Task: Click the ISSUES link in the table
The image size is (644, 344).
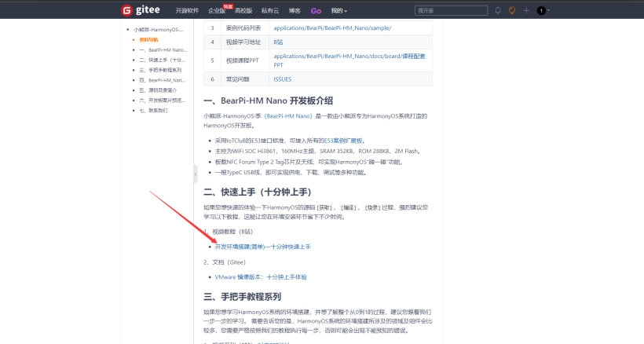Action: [x=282, y=79]
